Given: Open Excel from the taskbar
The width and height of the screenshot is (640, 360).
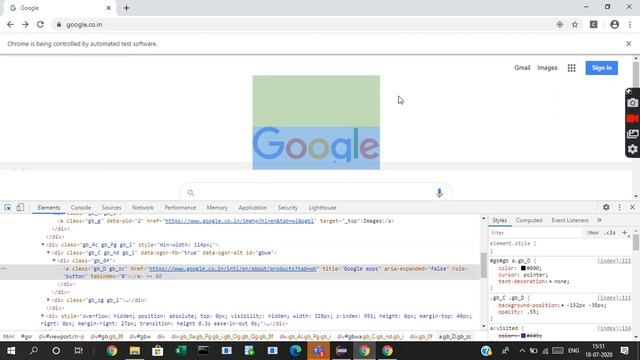Looking at the screenshot, I should coord(180,351).
